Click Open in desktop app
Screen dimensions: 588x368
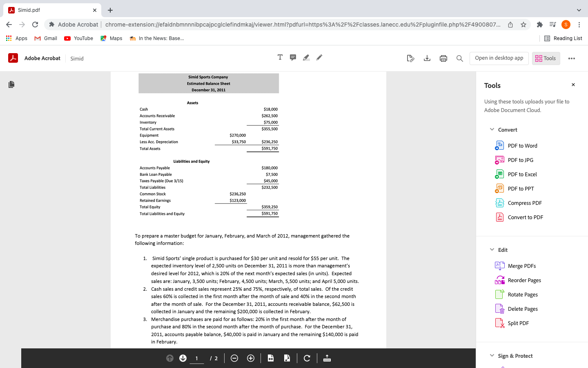(x=499, y=58)
